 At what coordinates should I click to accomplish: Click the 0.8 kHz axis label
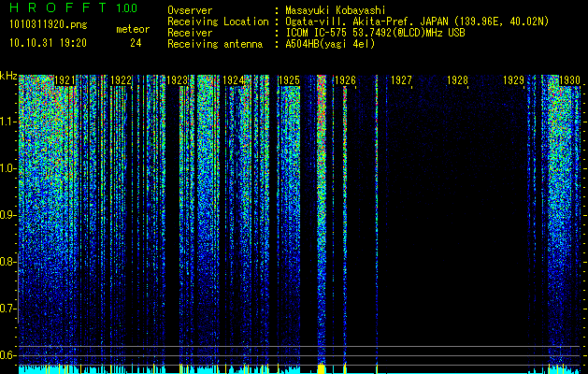click(x=7, y=262)
